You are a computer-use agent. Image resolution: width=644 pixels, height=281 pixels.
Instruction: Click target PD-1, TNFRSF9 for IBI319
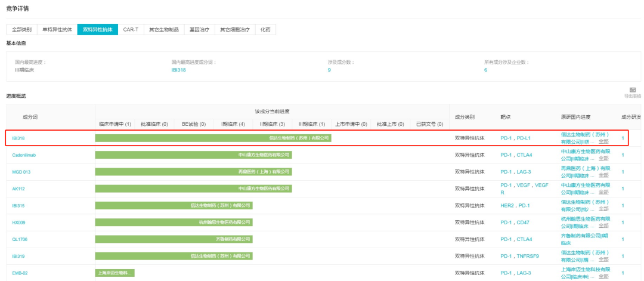(x=519, y=256)
